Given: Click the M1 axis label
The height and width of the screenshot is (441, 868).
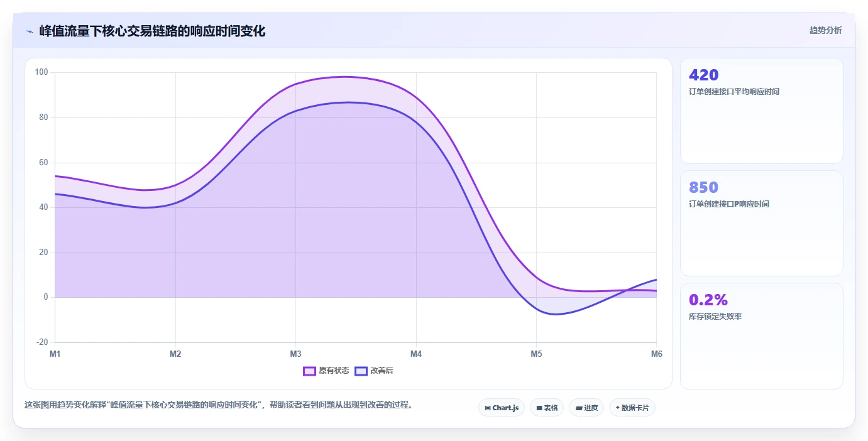Looking at the screenshot, I should [x=55, y=354].
